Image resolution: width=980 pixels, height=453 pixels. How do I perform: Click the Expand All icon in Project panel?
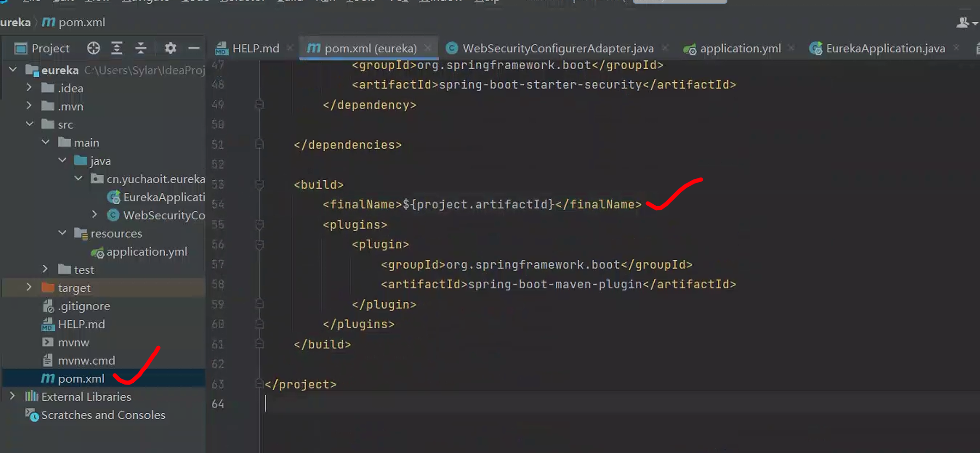[x=117, y=48]
